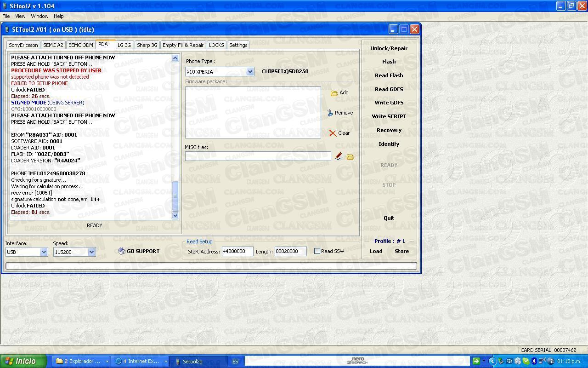Click the green checkmark tray icon
588x368 pixels.
tap(526, 361)
